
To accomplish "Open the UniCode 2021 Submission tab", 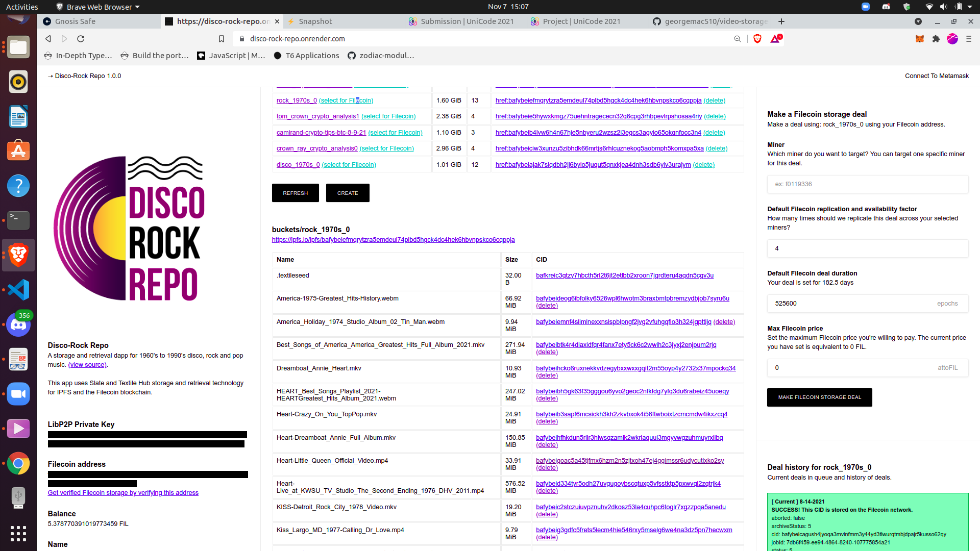I will pos(469,21).
